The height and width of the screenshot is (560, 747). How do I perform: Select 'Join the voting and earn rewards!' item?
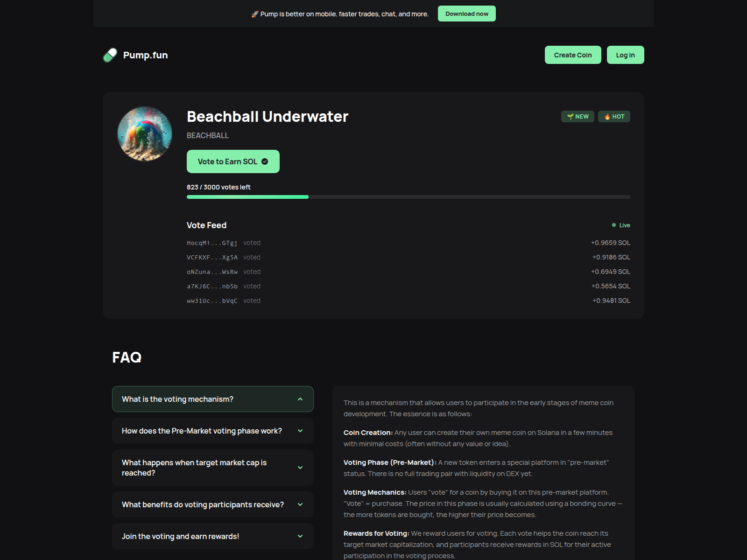click(213, 536)
